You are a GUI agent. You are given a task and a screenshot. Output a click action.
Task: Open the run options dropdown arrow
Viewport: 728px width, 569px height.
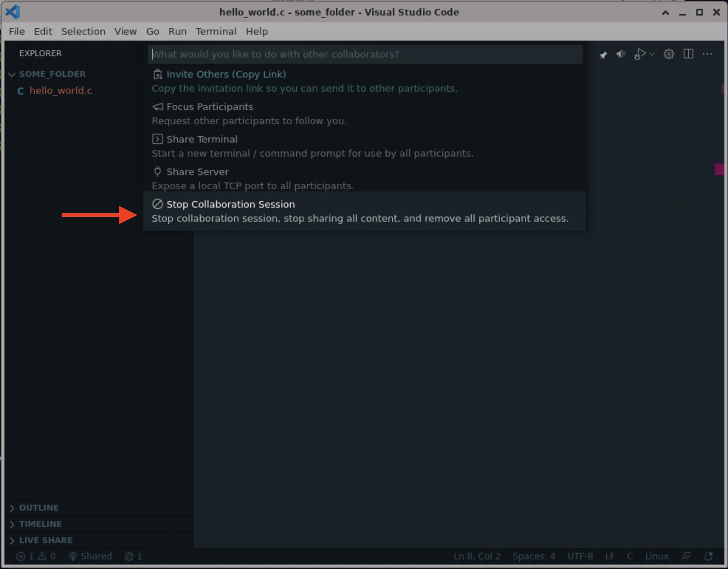652,54
